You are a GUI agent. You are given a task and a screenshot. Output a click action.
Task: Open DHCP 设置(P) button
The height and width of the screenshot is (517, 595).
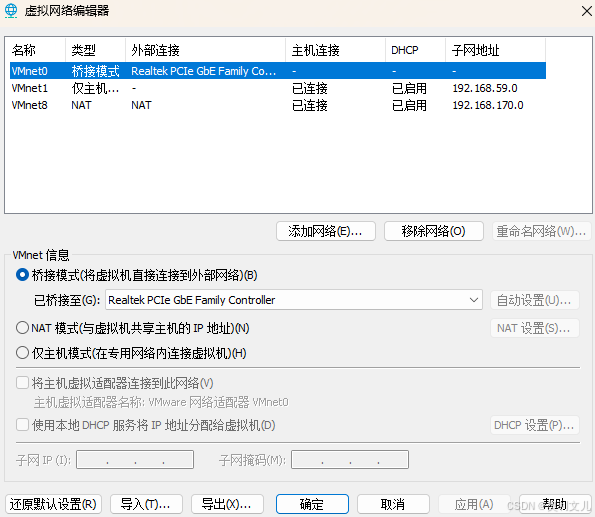535,425
